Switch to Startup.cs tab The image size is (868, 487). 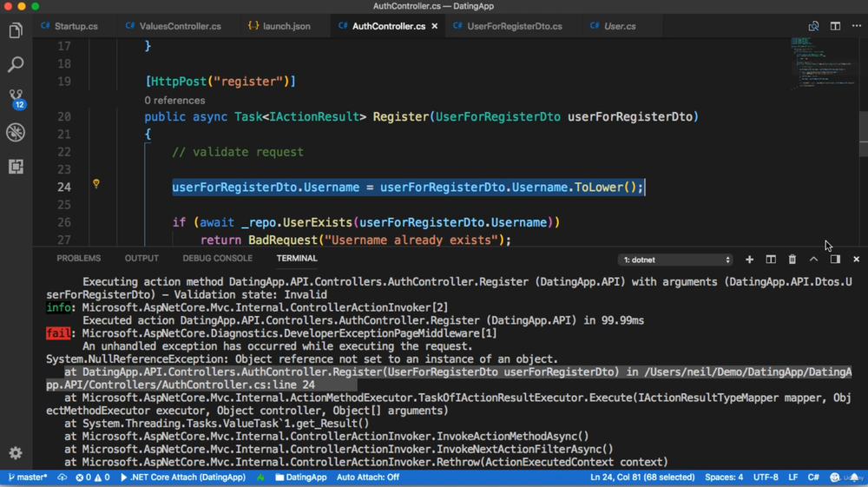69,26
